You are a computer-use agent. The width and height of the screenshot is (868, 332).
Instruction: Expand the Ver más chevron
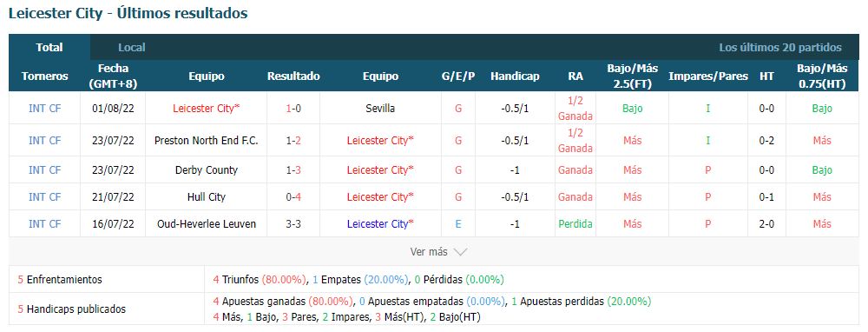pos(460,252)
